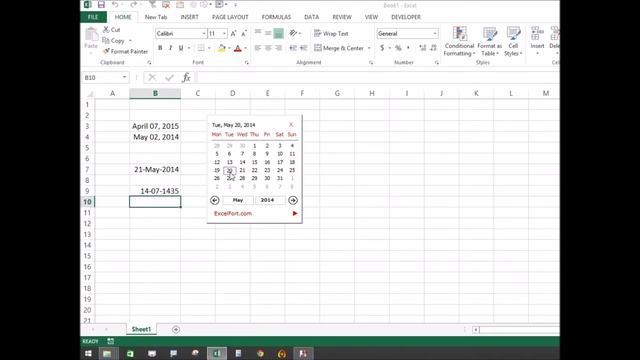This screenshot has height=360, width=640.
Task: Apply percent style
Action: [398, 48]
